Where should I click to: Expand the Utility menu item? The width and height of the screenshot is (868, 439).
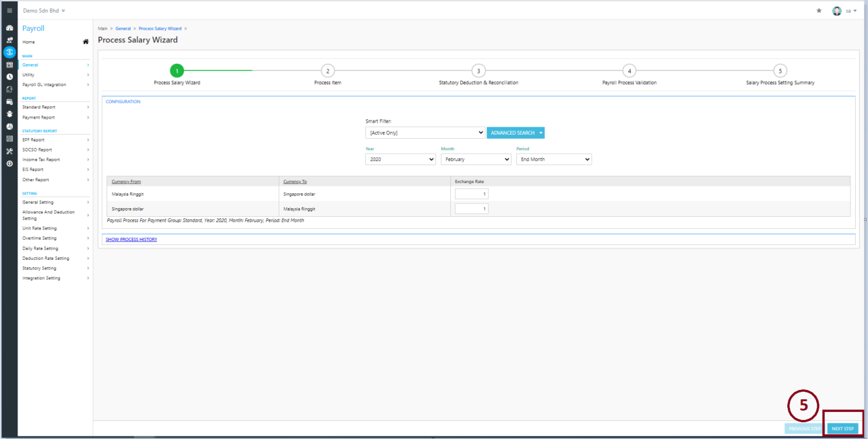point(55,75)
